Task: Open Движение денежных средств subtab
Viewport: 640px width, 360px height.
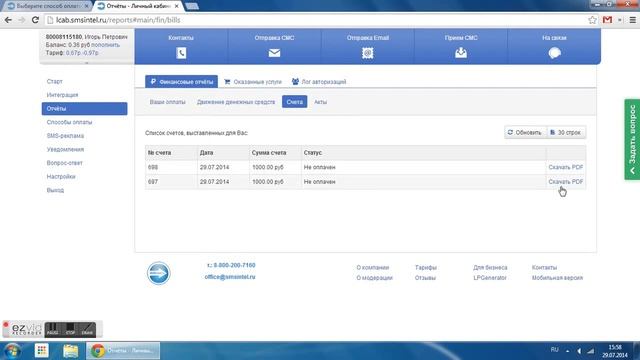Action: (236, 102)
